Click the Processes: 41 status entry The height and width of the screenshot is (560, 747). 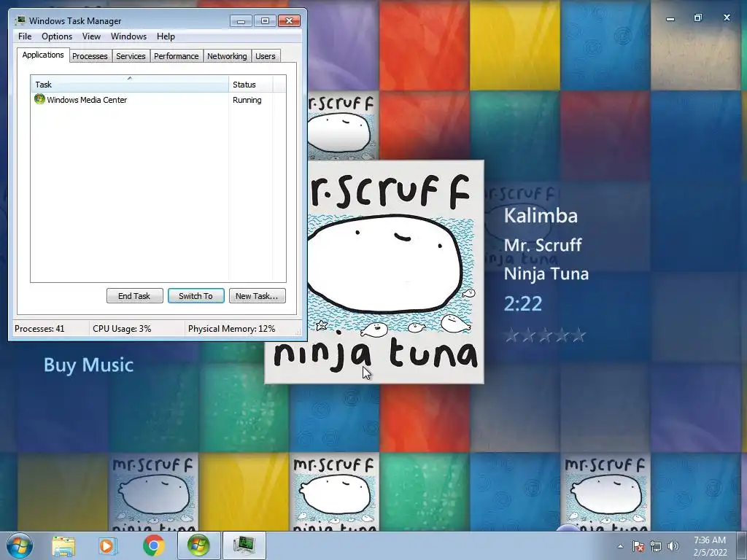click(x=39, y=329)
